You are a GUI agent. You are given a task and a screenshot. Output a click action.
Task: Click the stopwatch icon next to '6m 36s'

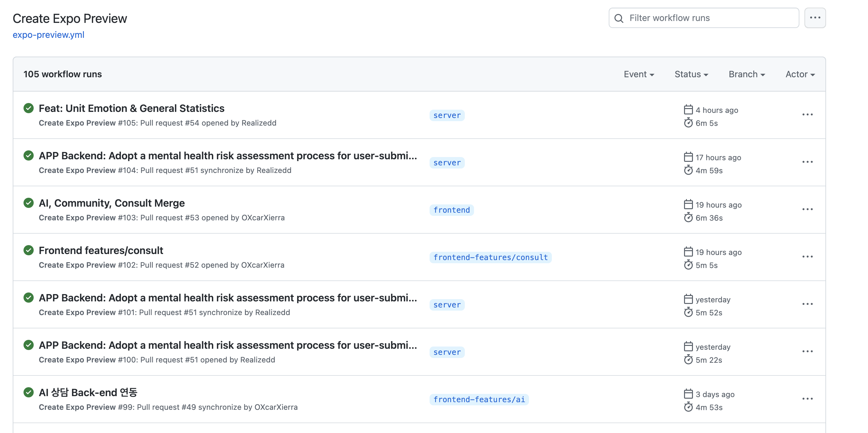click(x=688, y=218)
